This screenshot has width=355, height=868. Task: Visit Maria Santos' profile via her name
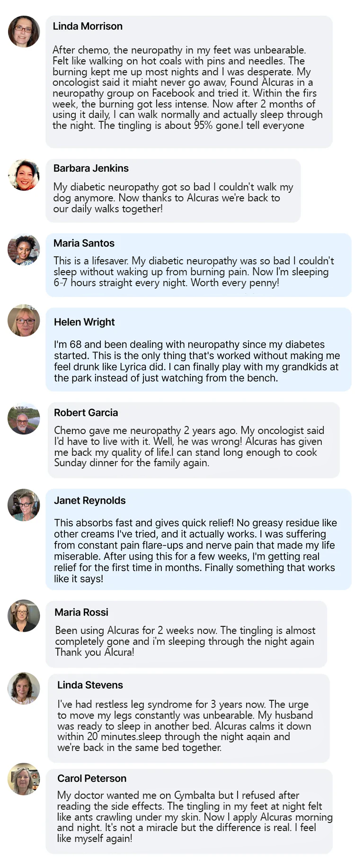click(84, 243)
